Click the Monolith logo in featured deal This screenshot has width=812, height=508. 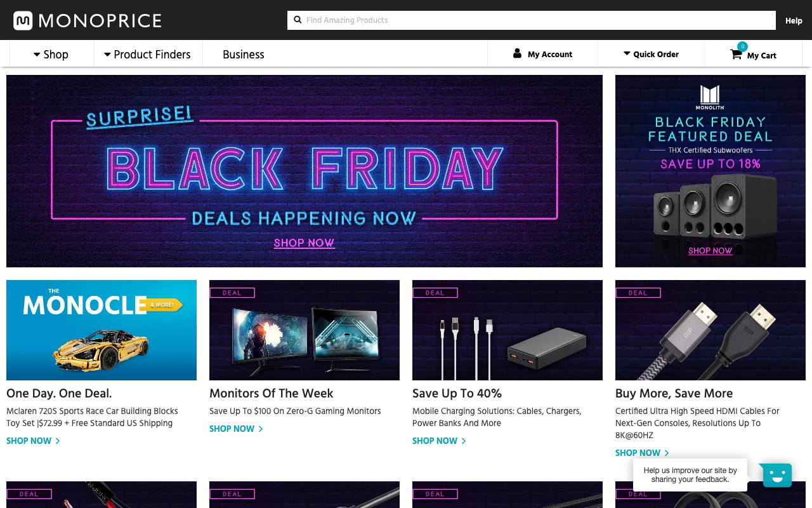coord(710,97)
